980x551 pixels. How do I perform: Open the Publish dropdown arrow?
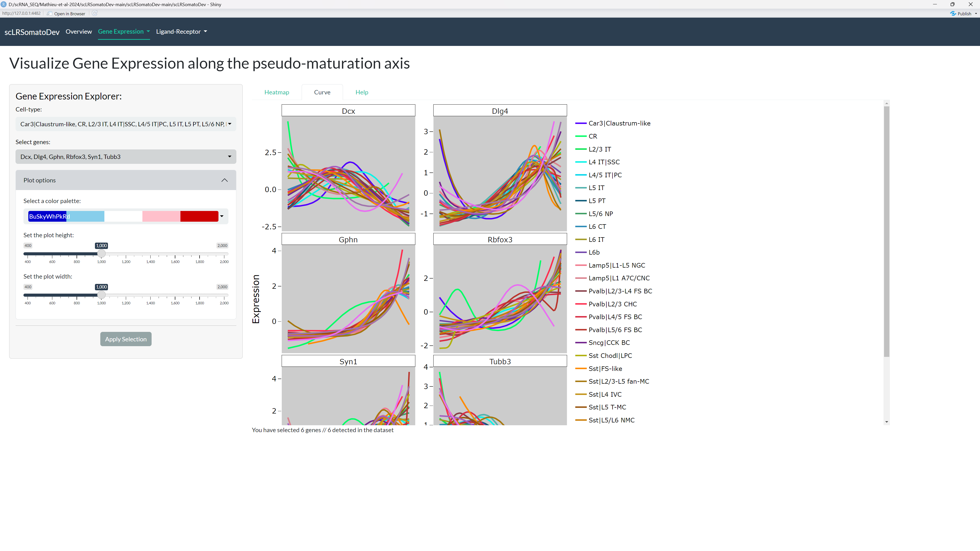(x=976, y=13)
